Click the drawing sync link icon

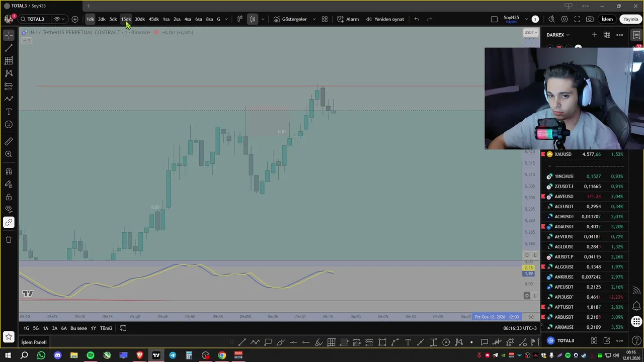tap(9, 222)
